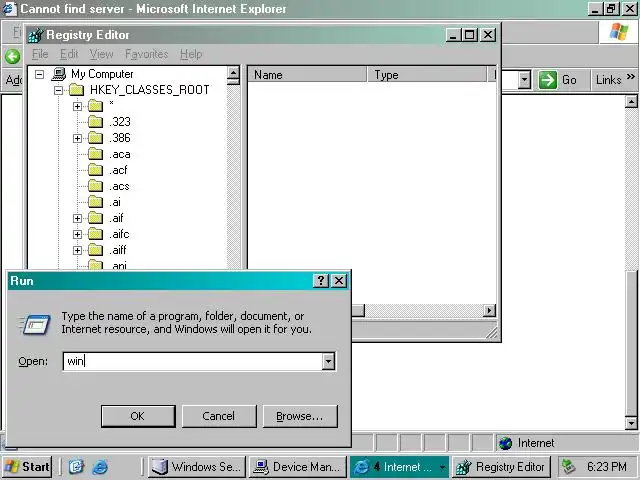Screen dimensions: 640x480
Task: Click the Type column header
Action: coord(427,75)
